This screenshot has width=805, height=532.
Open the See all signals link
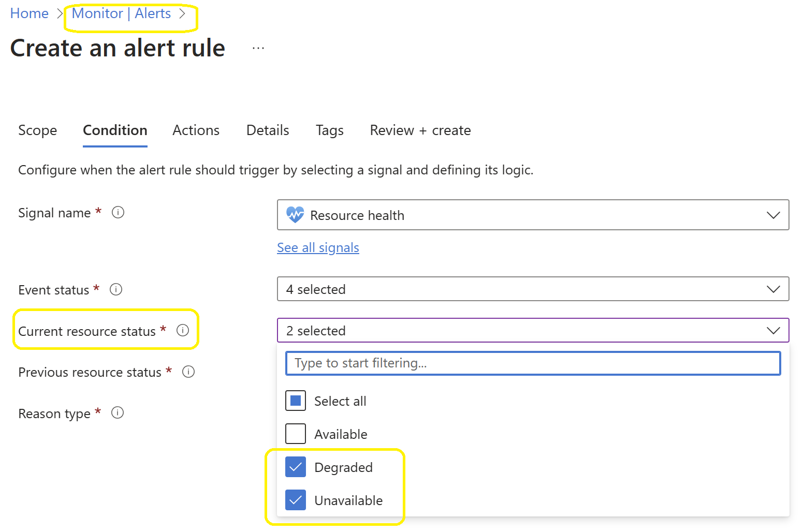point(318,248)
